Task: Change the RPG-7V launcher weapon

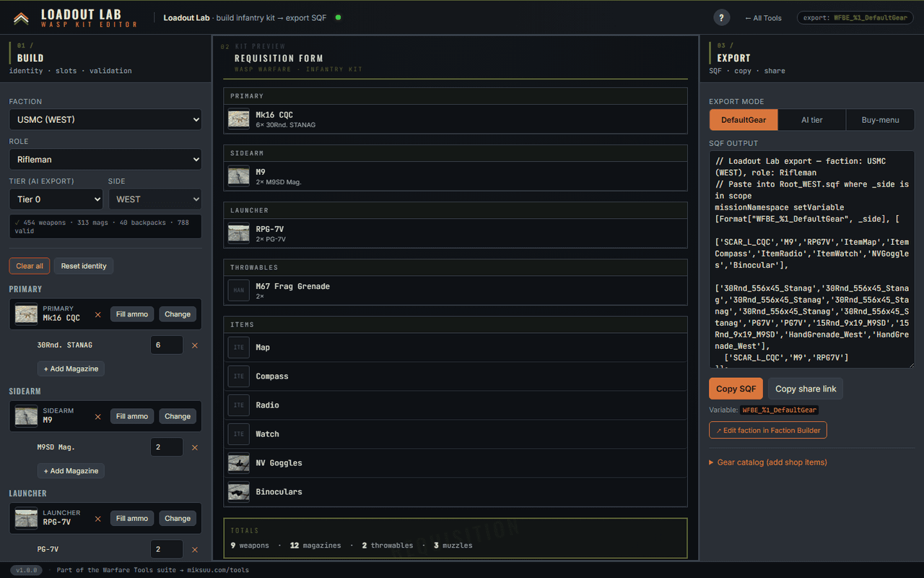Action: [x=178, y=518]
